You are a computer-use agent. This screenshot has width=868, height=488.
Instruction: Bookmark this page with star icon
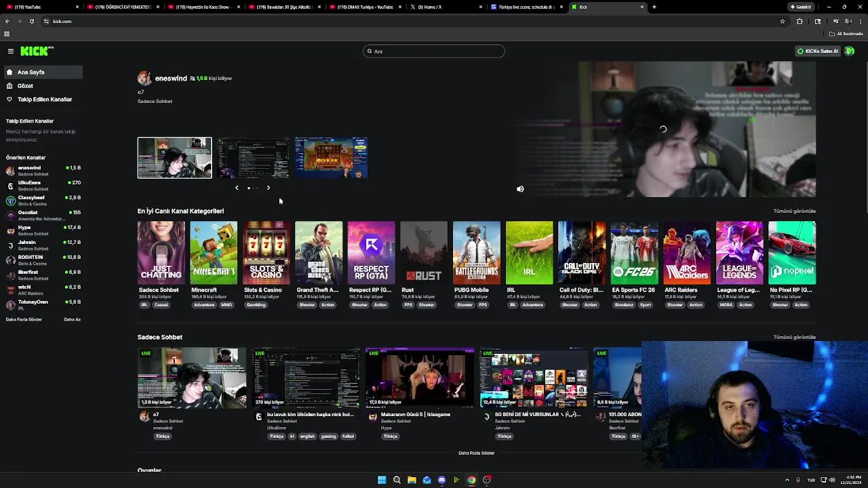[783, 21]
